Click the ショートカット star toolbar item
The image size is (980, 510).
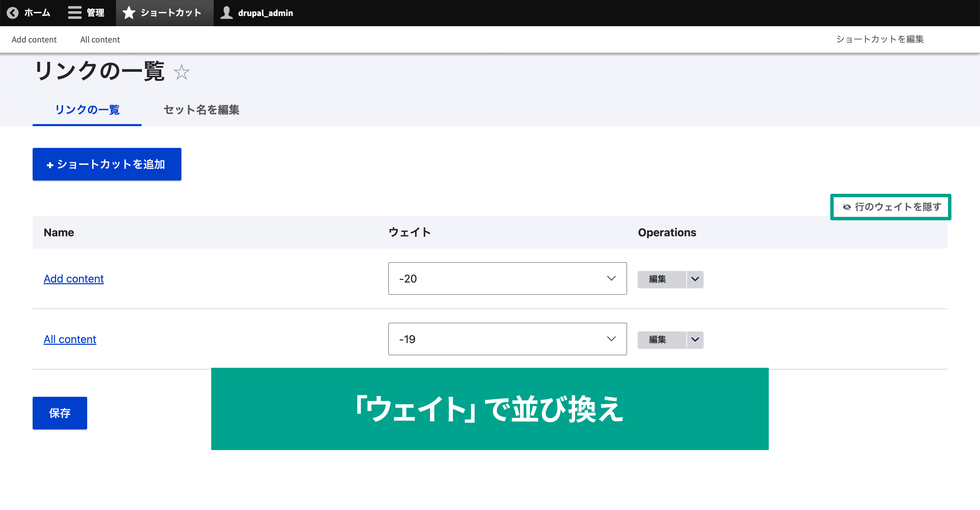(x=164, y=13)
